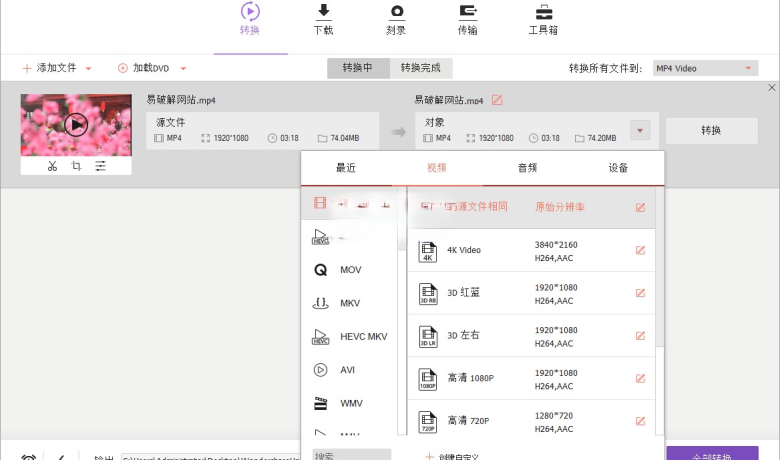
Task: Select the 高清 720P preset
Action: tap(531, 420)
